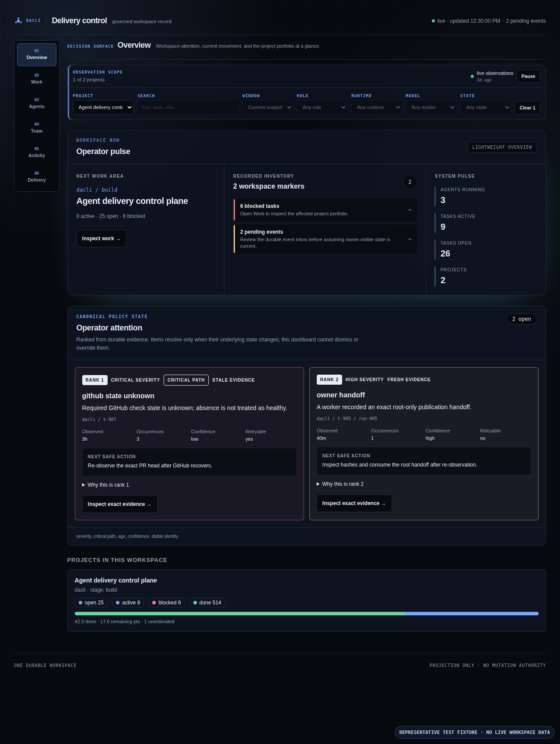This screenshot has height=744, width=560.
Task: Click the RANK 2 badge
Action: pyautogui.click(x=329, y=379)
